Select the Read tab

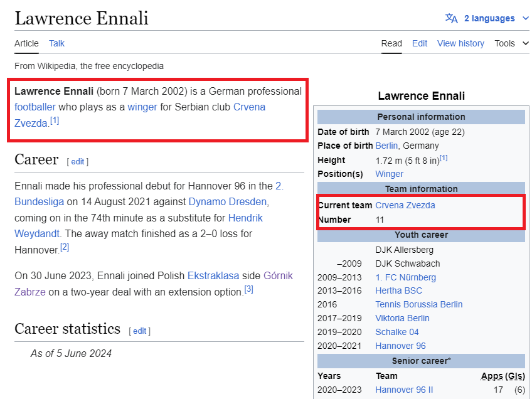pyautogui.click(x=391, y=43)
